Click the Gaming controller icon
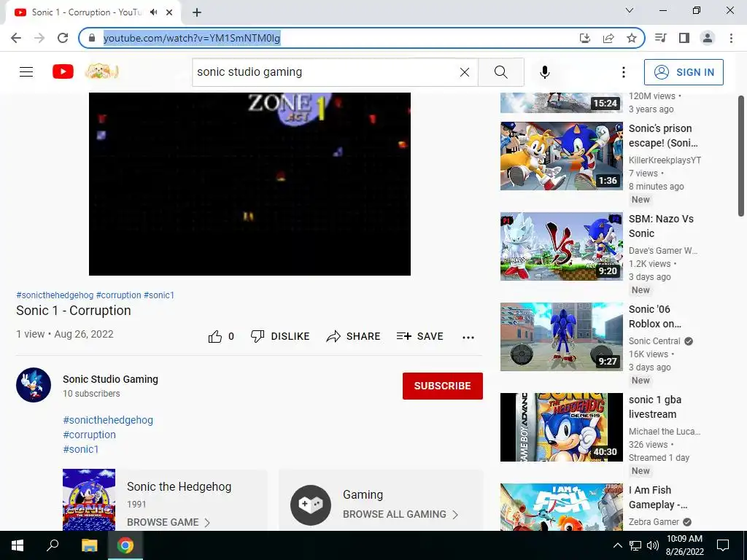The width and height of the screenshot is (747, 560). tap(311, 505)
